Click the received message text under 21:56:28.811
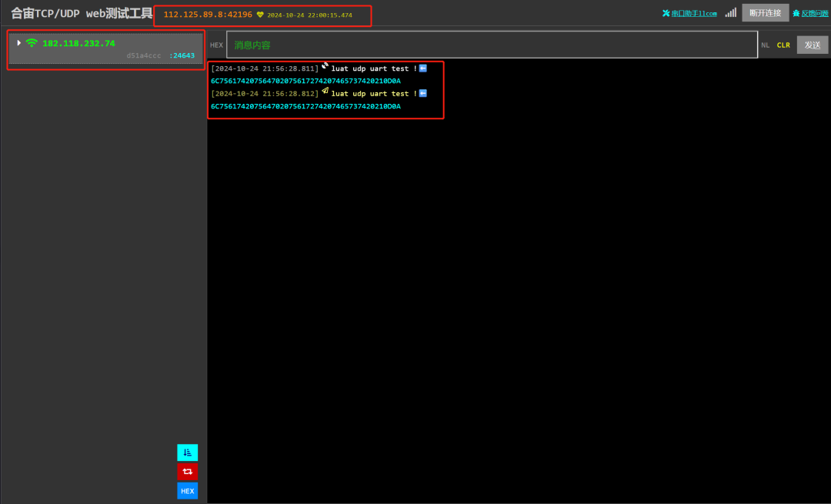Screen dimensions: 831x504 pyautogui.click(x=374, y=68)
